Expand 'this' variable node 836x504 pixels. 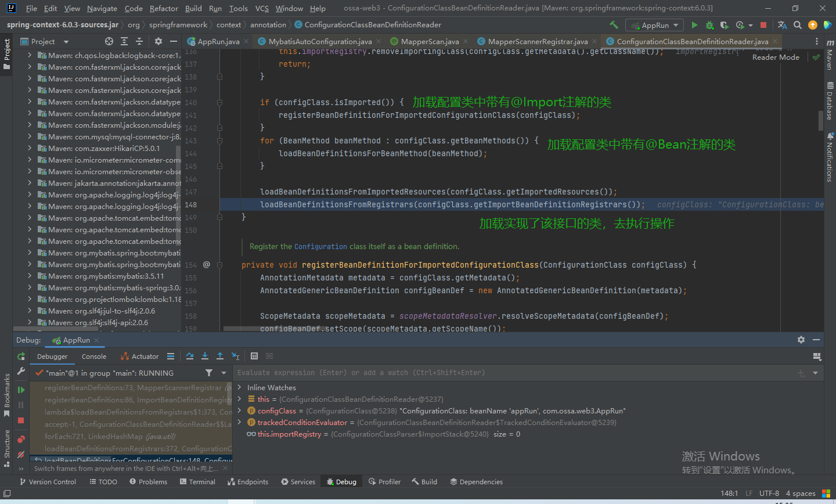tap(240, 399)
